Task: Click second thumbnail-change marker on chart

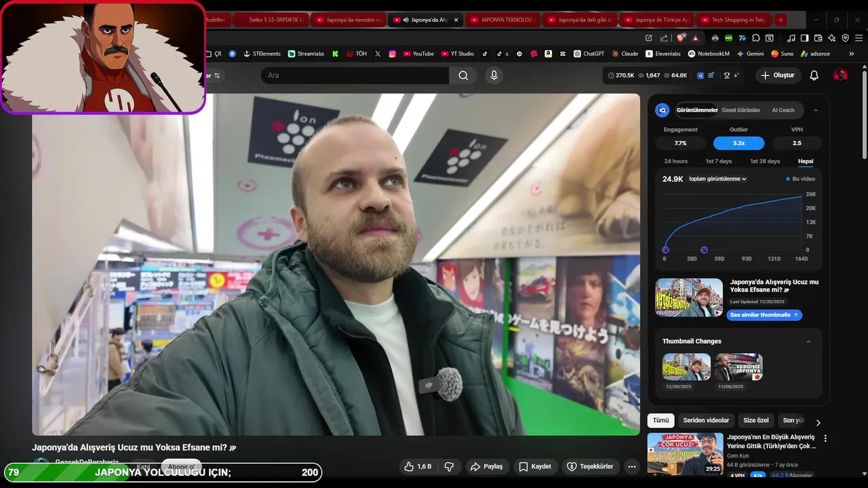Action: [x=704, y=250]
